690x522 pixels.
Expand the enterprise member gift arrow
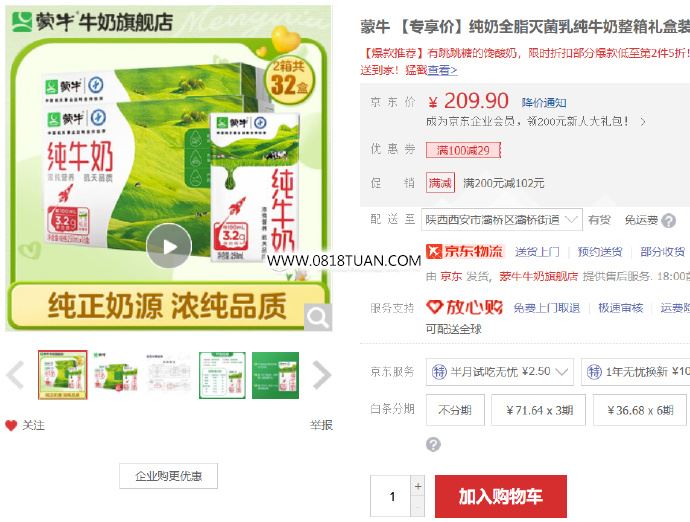point(643,121)
